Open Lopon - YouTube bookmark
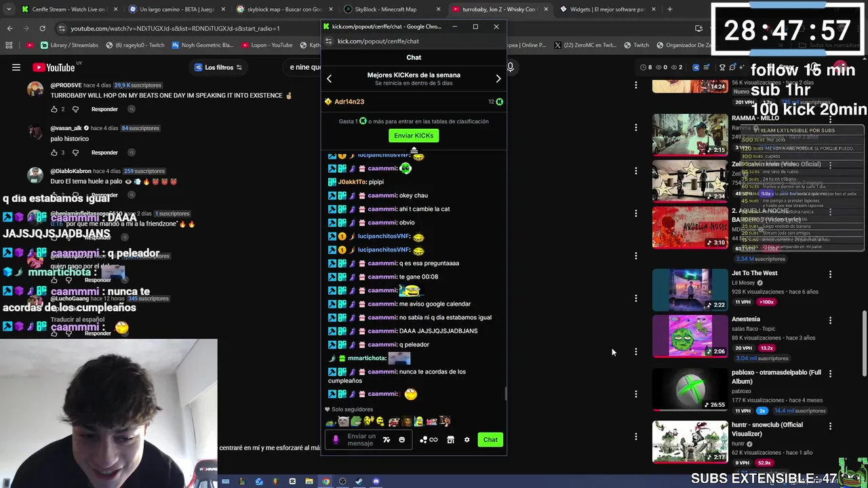The image size is (868, 488). 267,45
